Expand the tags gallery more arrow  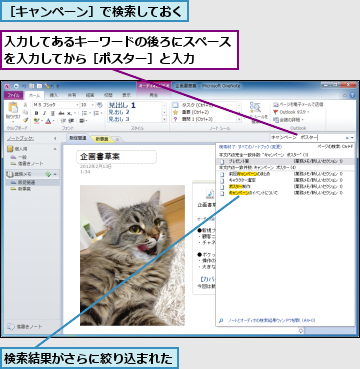[x=239, y=119]
